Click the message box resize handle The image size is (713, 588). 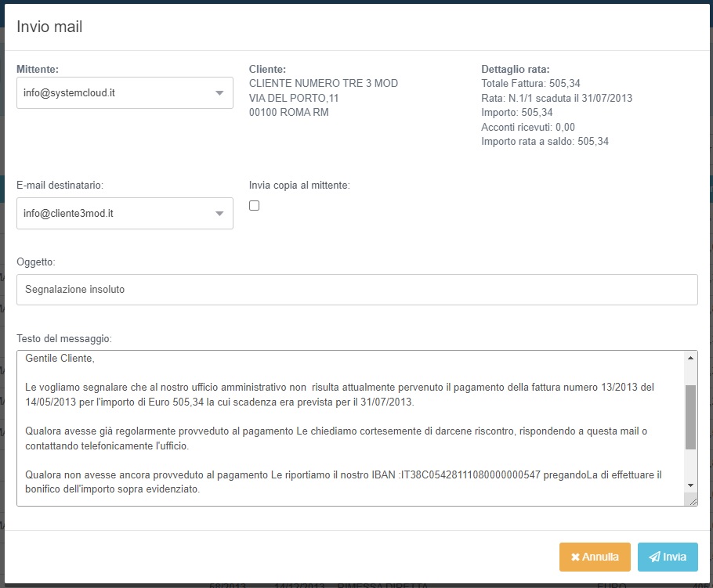(x=693, y=501)
